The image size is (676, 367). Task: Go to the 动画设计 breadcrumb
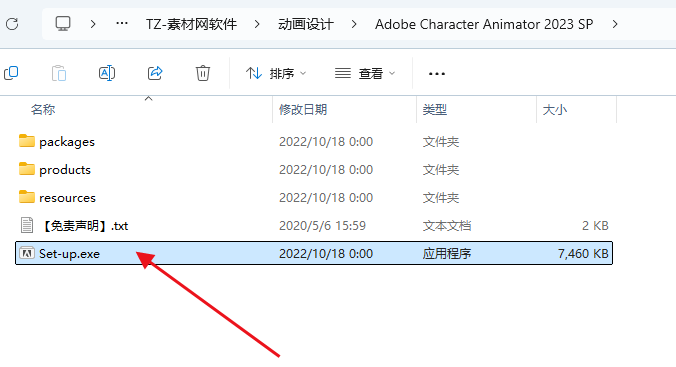[x=306, y=24]
